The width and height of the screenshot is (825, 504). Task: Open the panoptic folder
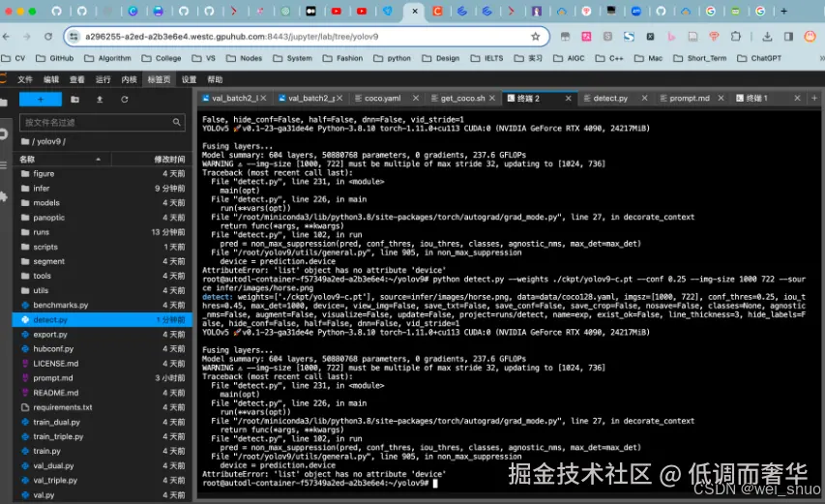coord(103,218)
